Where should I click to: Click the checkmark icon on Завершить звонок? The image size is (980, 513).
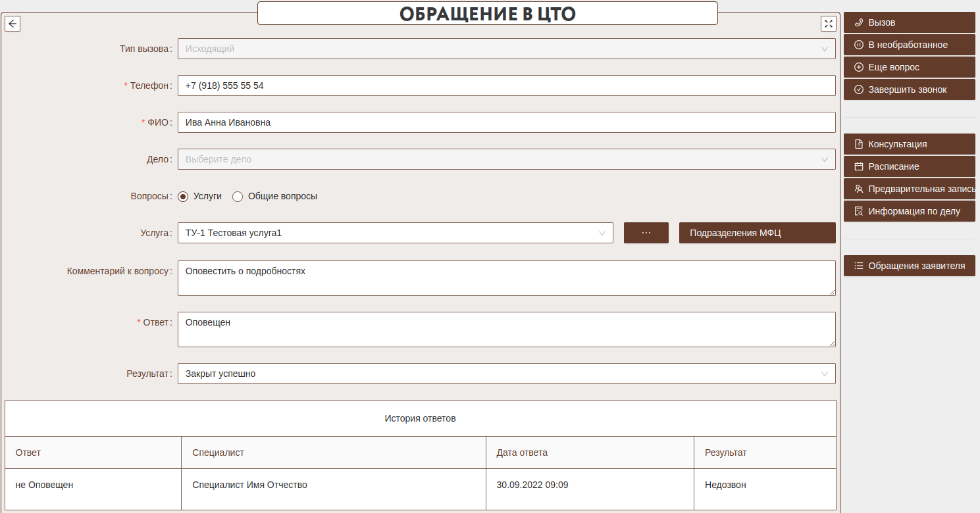click(x=858, y=89)
